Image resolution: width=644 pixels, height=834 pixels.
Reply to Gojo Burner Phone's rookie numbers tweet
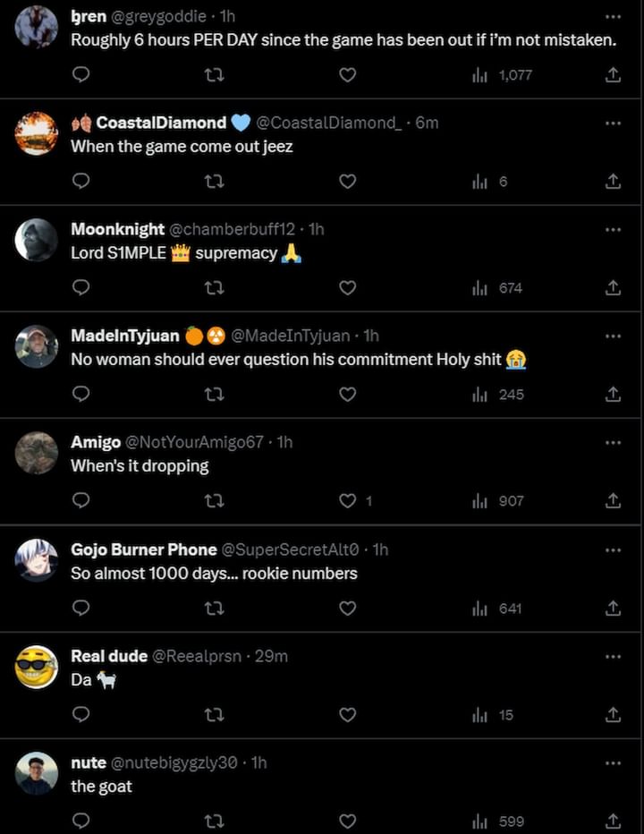(80, 608)
